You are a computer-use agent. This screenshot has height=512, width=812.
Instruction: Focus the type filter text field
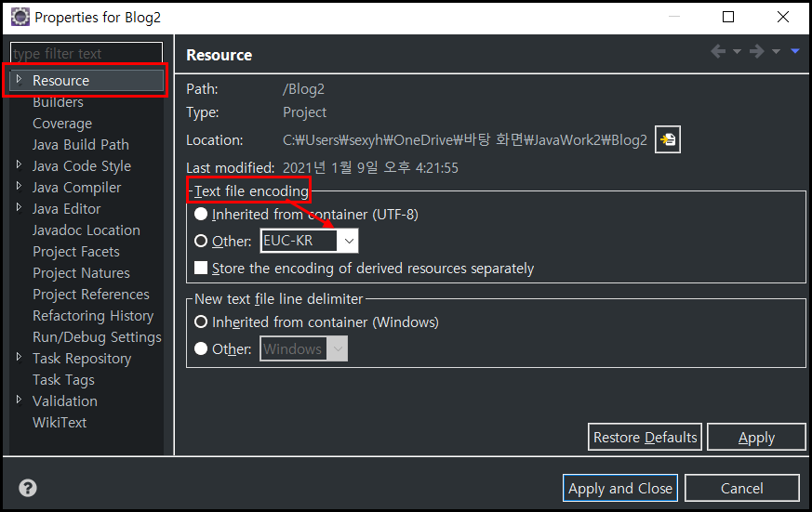pos(87,53)
